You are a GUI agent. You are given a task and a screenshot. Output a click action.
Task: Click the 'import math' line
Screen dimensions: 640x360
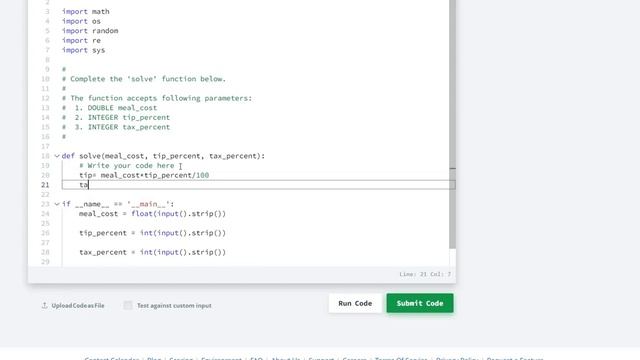pyautogui.click(x=86, y=11)
